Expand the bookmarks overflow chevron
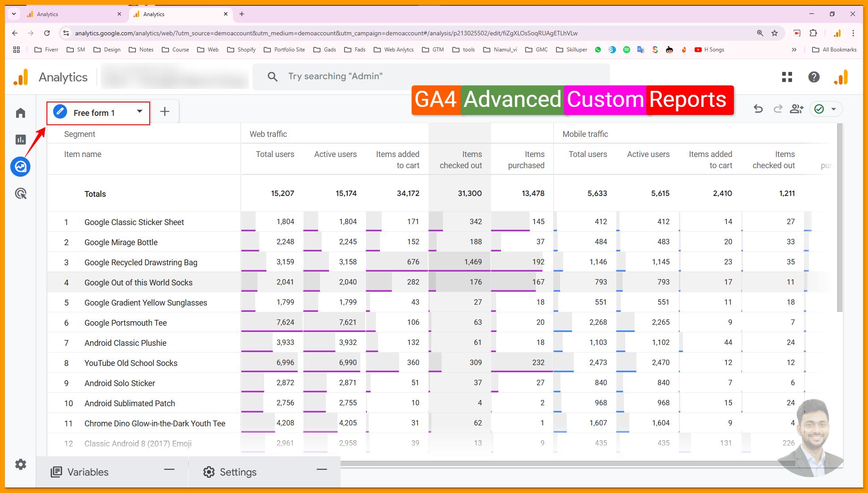 click(x=794, y=50)
